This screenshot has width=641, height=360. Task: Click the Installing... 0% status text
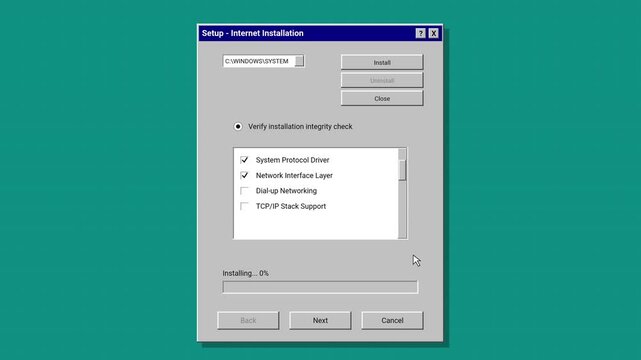point(245,273)
